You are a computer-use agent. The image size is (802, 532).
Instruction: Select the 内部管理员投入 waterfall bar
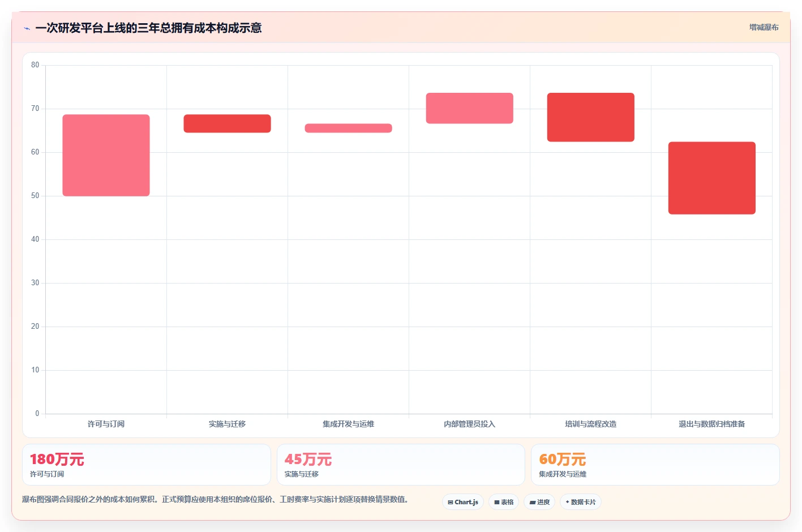[x=469, y=108]
